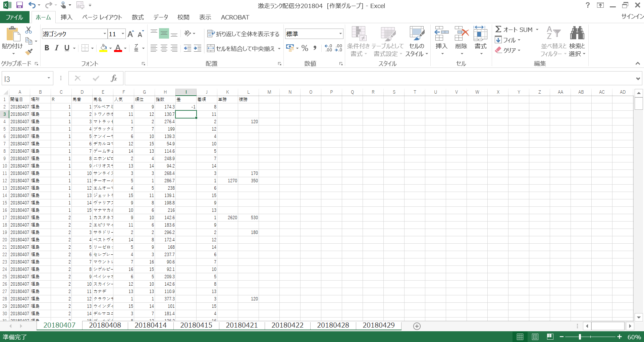Image resolution: width=644 pixels, height=342 pixels.
Task: Open the ファイル tab
Action: tap(14, 17)
